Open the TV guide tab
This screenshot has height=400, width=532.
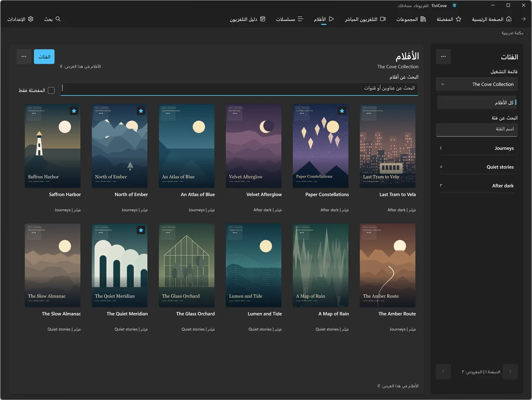click(248, 19)
